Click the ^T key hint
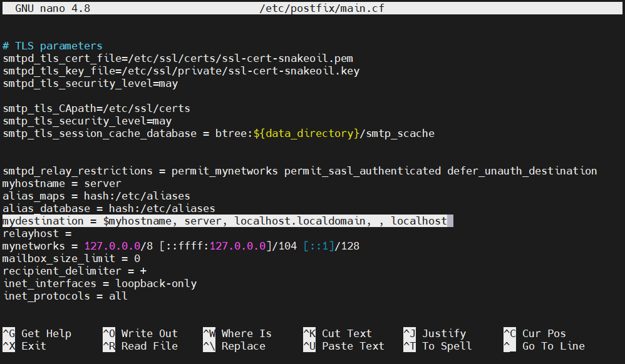The height and width of the screenshot is (364, 625). click(410, 346)
